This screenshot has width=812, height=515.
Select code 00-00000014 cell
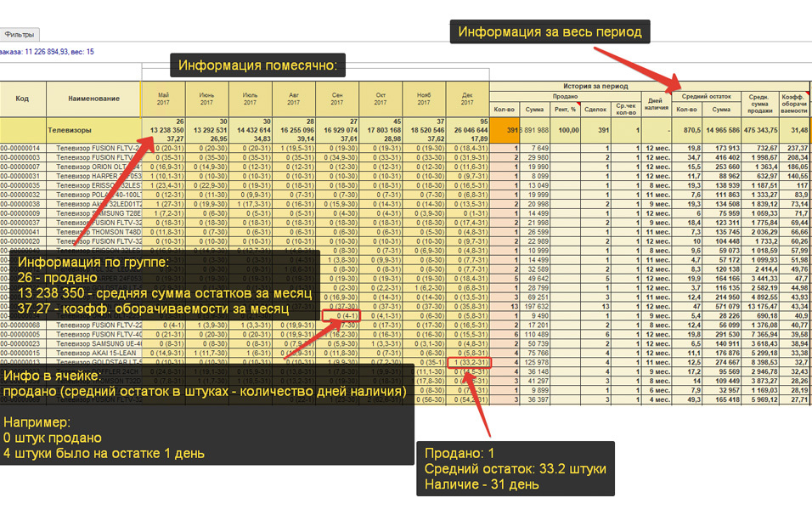pos(22,148)
